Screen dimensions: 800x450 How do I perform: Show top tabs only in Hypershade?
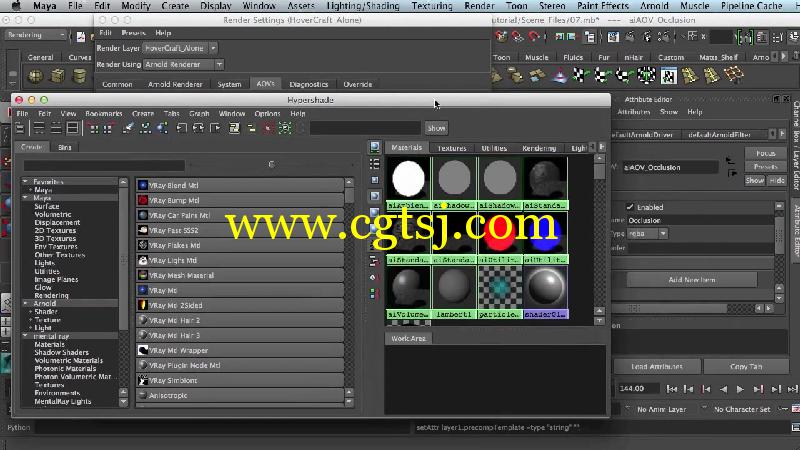[x=38, y=128]
